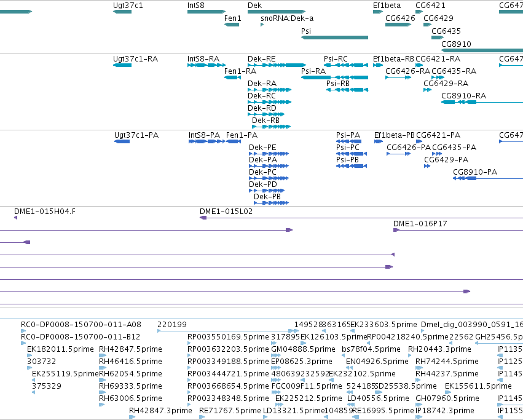Select the DME1-015H04.F clone label
Viewport: 523px width, 420px height.
[x=45, y=212]
